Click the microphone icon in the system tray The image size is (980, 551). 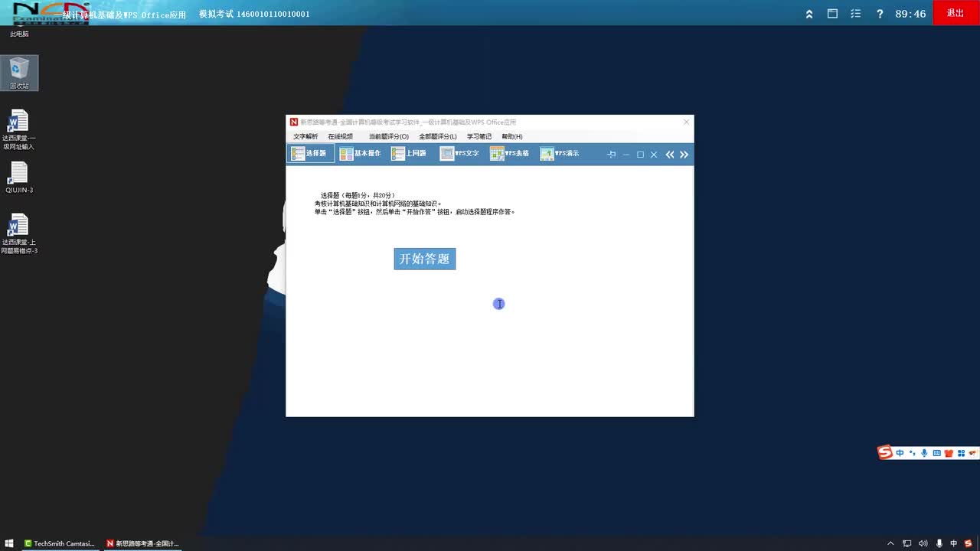pyautogui.click(x=939, y=543)
